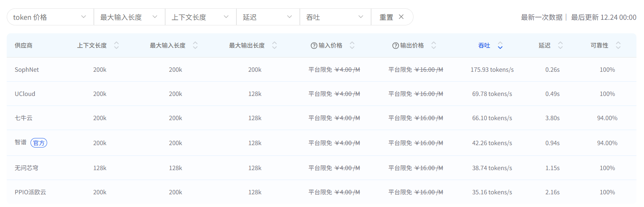Click the 官方 badge beside 智谱
The width and height of the screenshot is (644, 207).
[39, 143]
